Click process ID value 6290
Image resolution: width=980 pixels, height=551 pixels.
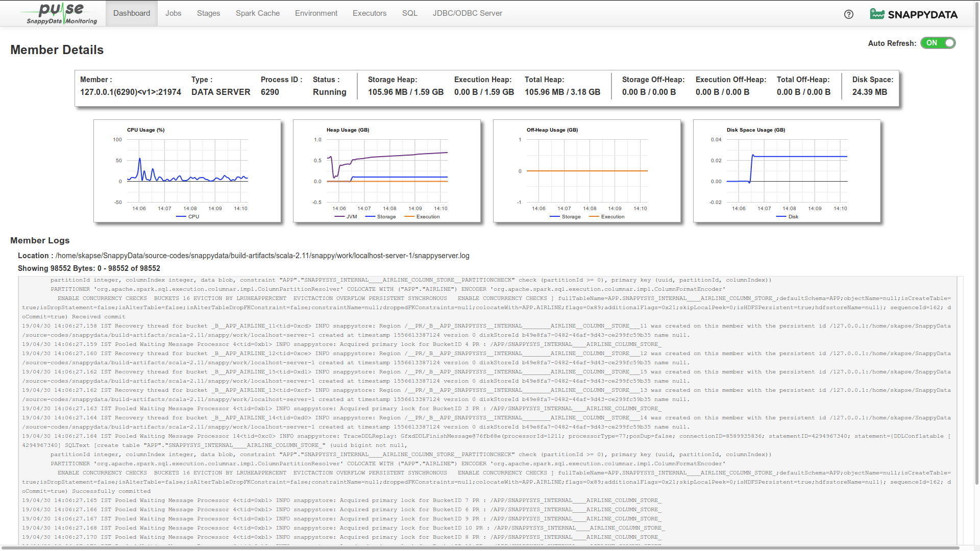click(x=270, y=92)
